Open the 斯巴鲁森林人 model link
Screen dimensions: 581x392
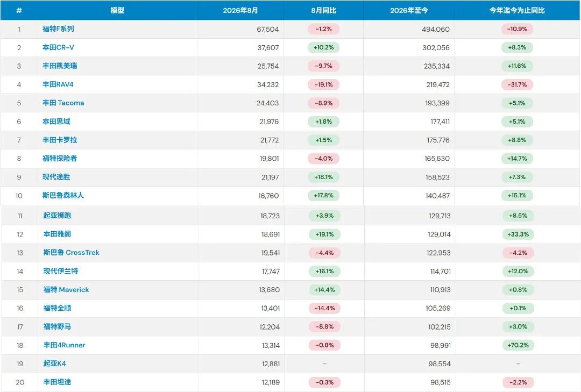(x=63, y=195)
